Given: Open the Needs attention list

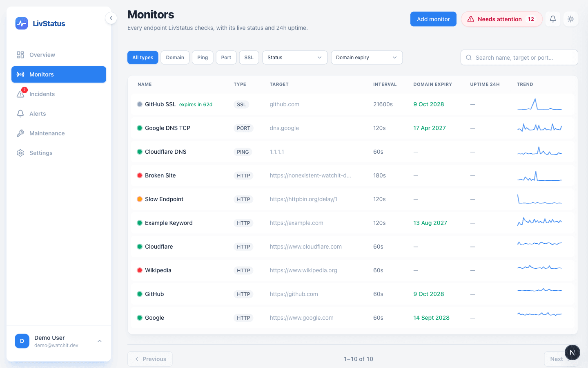Looking at the screenshot, I should click(x=502, y=19).
